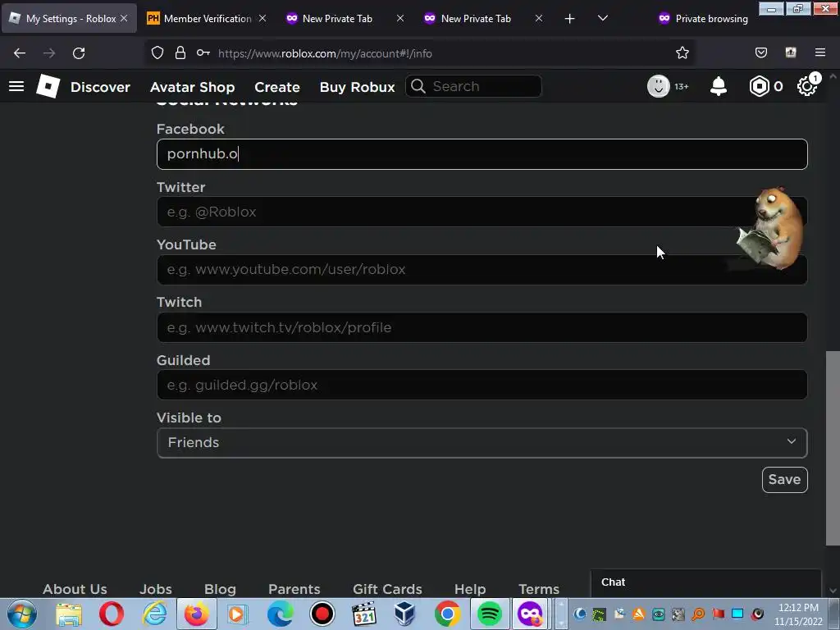Click the Facebook input field
The height and width of the screenshot is (630, 840).
(x=482, y=154)
